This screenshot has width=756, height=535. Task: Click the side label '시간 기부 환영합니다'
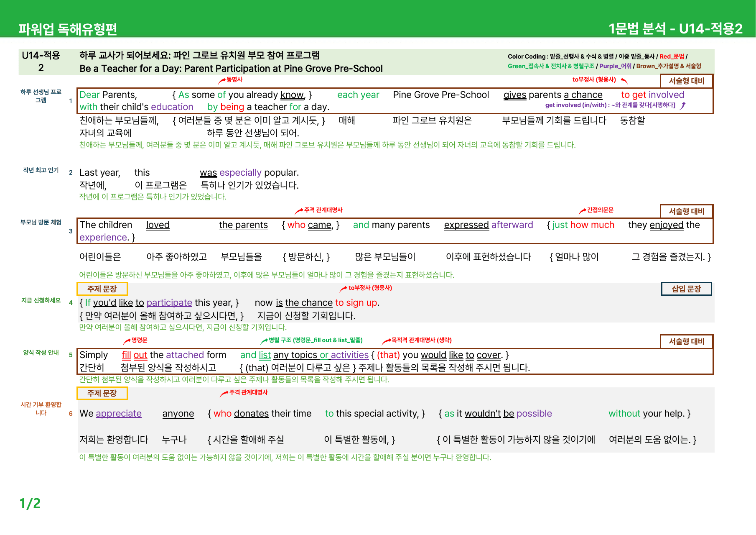click(41, 409)
